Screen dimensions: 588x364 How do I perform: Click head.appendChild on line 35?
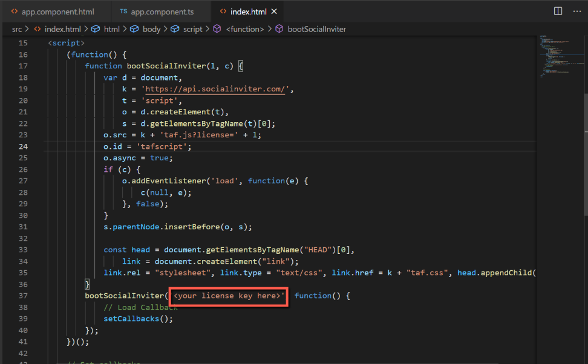click(x=494, y=273)
